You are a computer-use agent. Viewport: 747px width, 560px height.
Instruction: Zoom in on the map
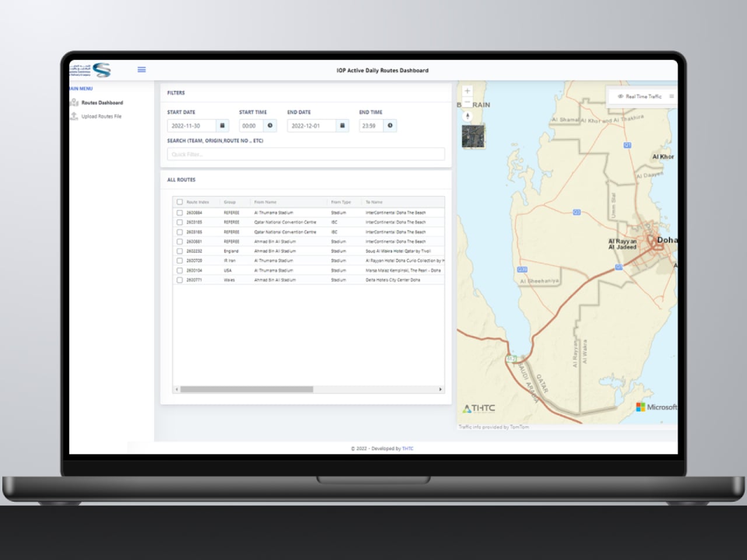click(x=467, y=91)
